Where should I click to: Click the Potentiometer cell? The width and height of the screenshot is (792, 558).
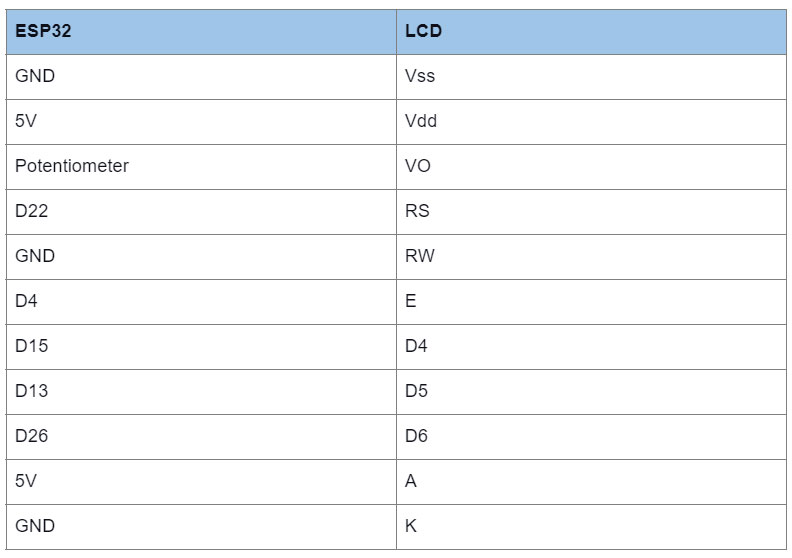(x=201, y=167)
